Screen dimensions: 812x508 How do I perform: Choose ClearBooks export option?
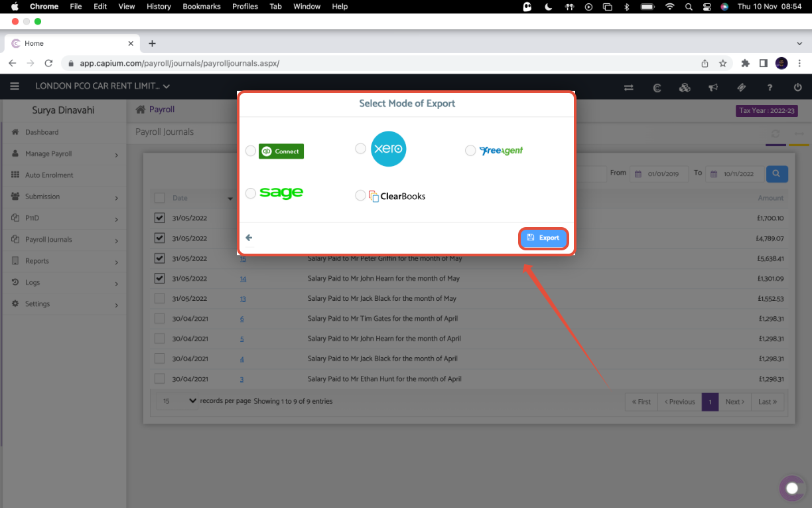tap(360, 195)
